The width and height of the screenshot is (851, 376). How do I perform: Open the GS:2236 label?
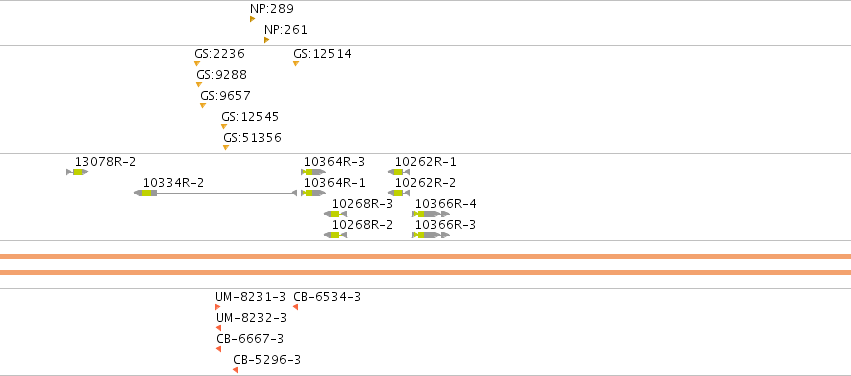219,54
